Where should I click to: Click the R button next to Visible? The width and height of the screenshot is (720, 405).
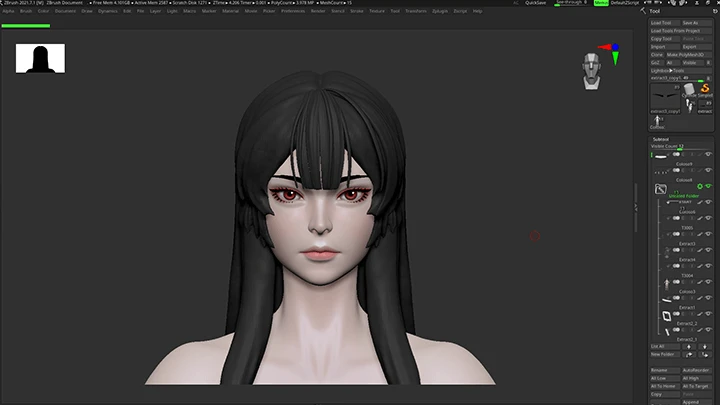point(708,63)
